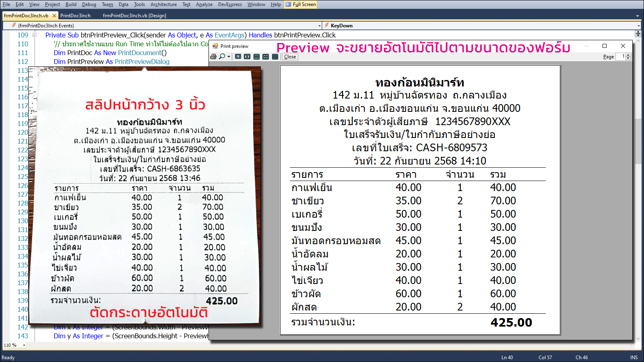Click the 'Ln 40' status bar entry
The image size is (644, 362).
pos(507,357)
